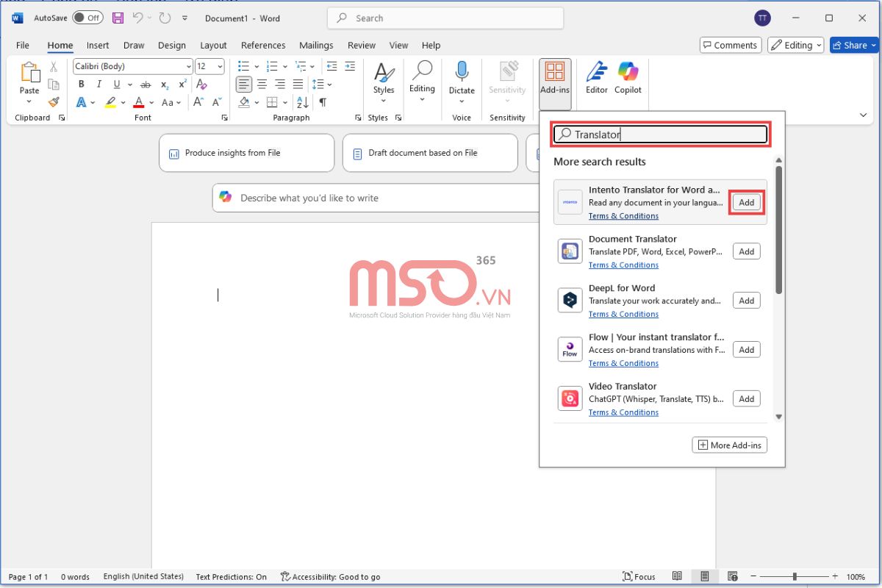Screen dimensions: 882x588
Task: Open the Comments button
Action: point(729,45)
